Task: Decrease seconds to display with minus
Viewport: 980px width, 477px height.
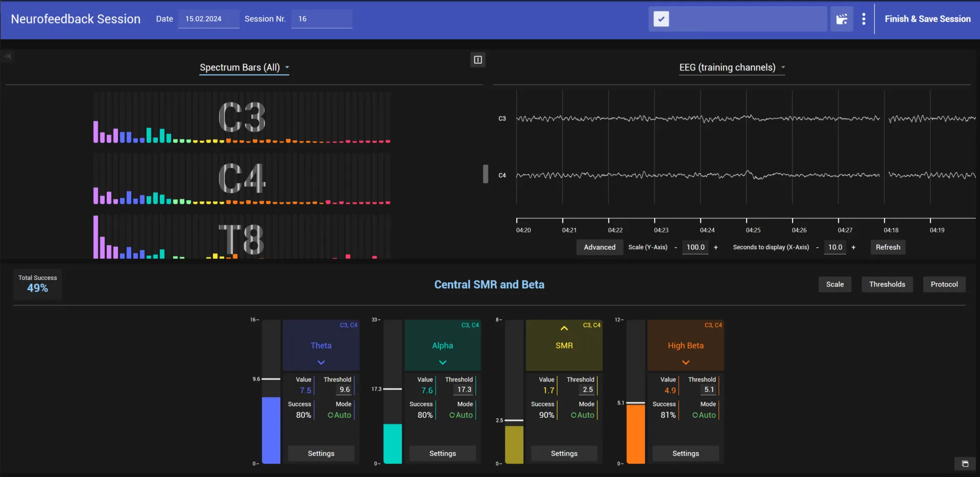Action: [x=817, y=248]
